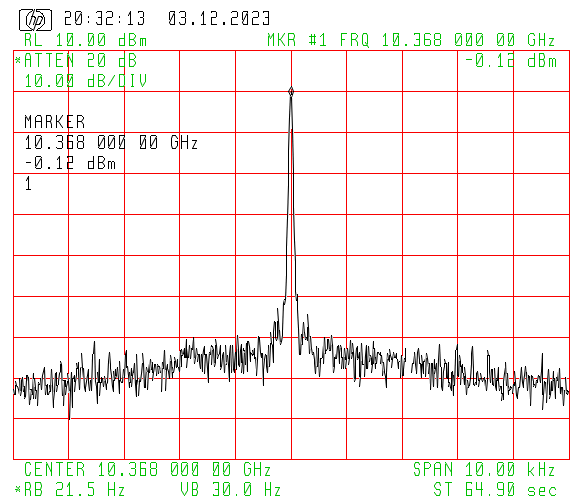Click the ATTEN 20 dB readout
This screenshot has height=504, width=584.
[80, 61]
